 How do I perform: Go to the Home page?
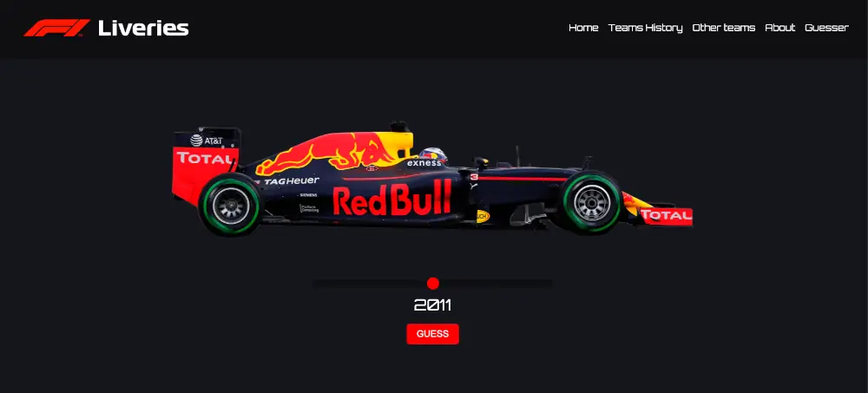click(583, 28)
